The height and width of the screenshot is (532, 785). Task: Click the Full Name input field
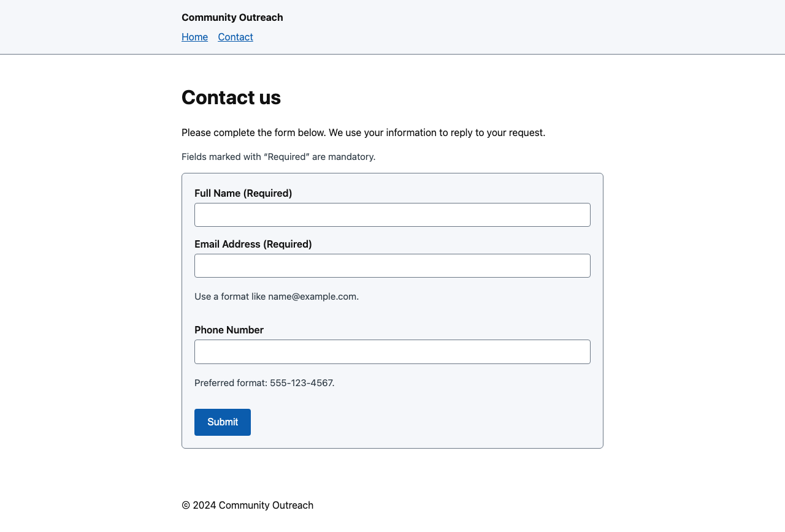(392, 215)
